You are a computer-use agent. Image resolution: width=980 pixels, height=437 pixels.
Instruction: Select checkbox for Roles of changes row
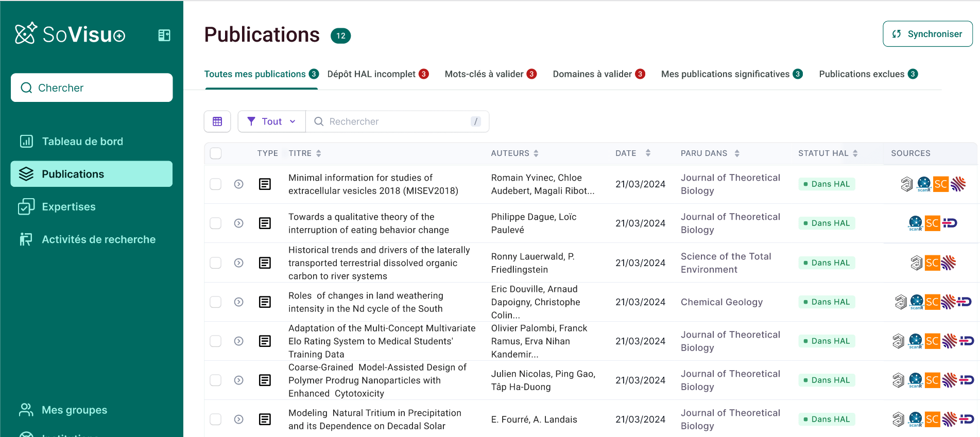point(216,302)
